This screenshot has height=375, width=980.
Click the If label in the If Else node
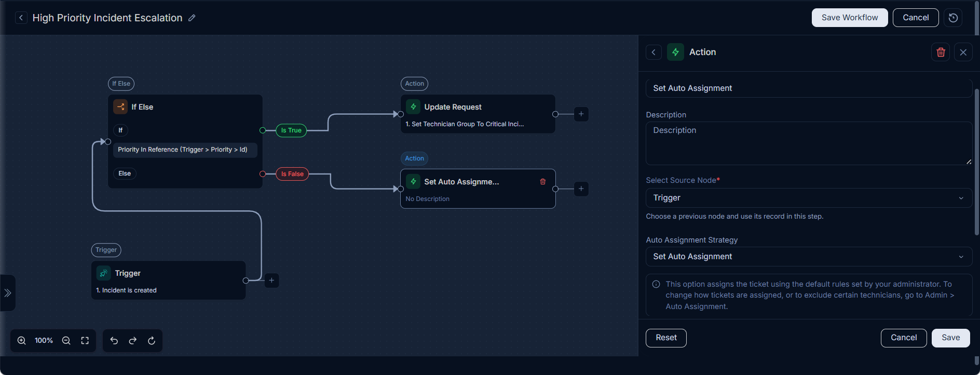120,130
